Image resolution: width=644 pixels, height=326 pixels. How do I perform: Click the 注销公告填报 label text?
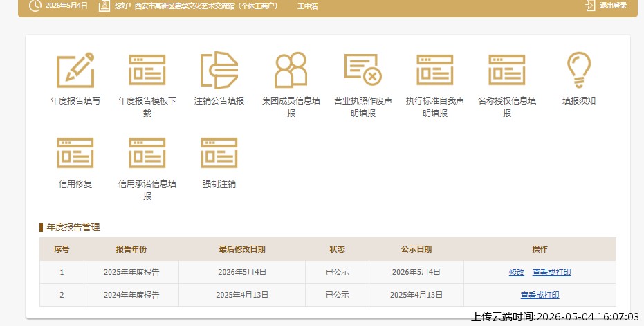tap(219, 101)
